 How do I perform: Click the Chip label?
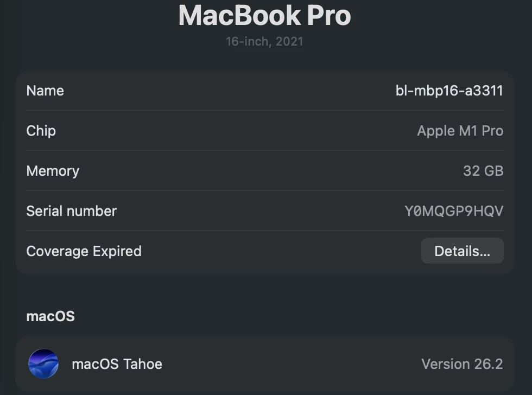click(x=41, y=131)
